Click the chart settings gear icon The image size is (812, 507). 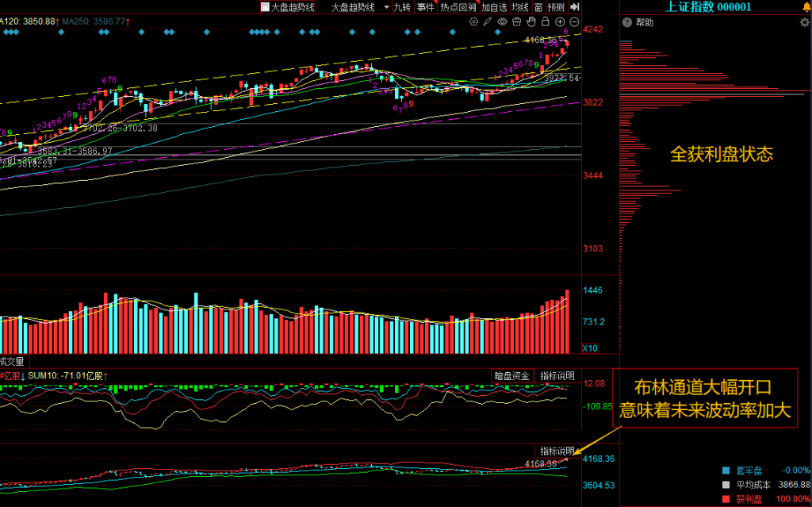click(x=474, y=21)
